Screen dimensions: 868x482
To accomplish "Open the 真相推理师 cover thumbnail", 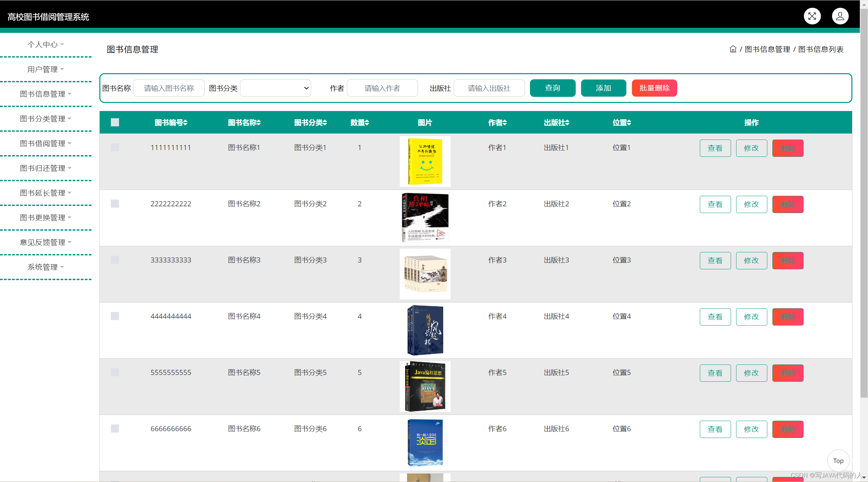I will (425, 218).
